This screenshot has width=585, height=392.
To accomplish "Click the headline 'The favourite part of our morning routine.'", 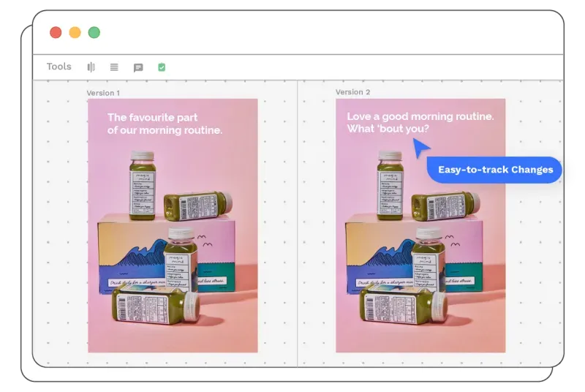I will [165, 124].
